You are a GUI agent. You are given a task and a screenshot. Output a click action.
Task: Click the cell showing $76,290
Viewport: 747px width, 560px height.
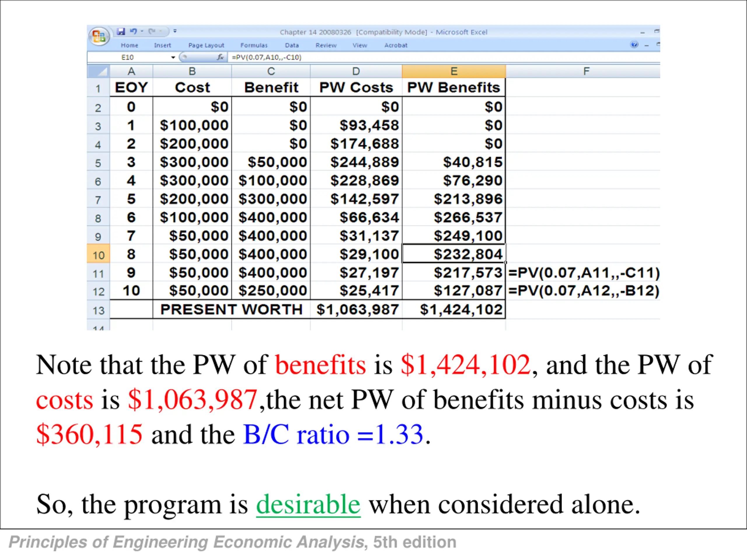[454, 181]
